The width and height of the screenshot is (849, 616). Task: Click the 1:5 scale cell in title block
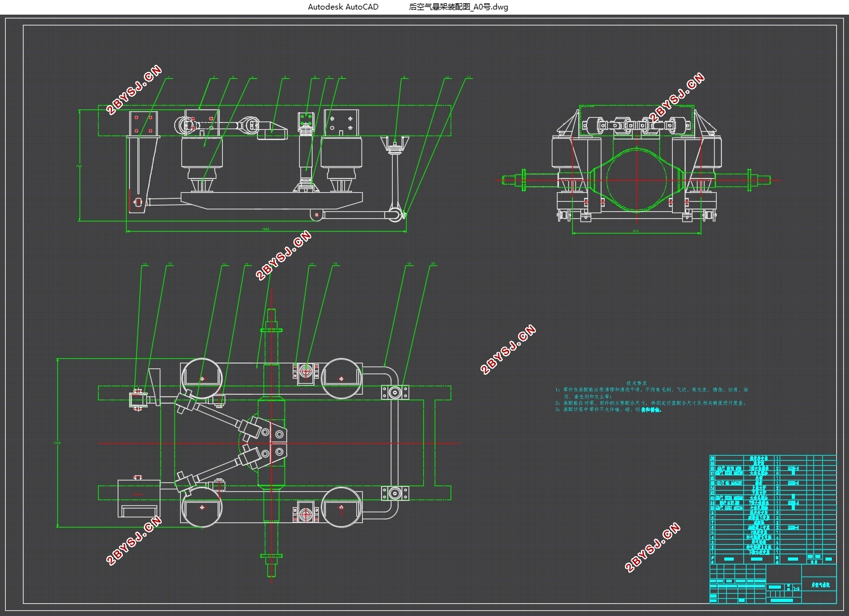[796, 588]
